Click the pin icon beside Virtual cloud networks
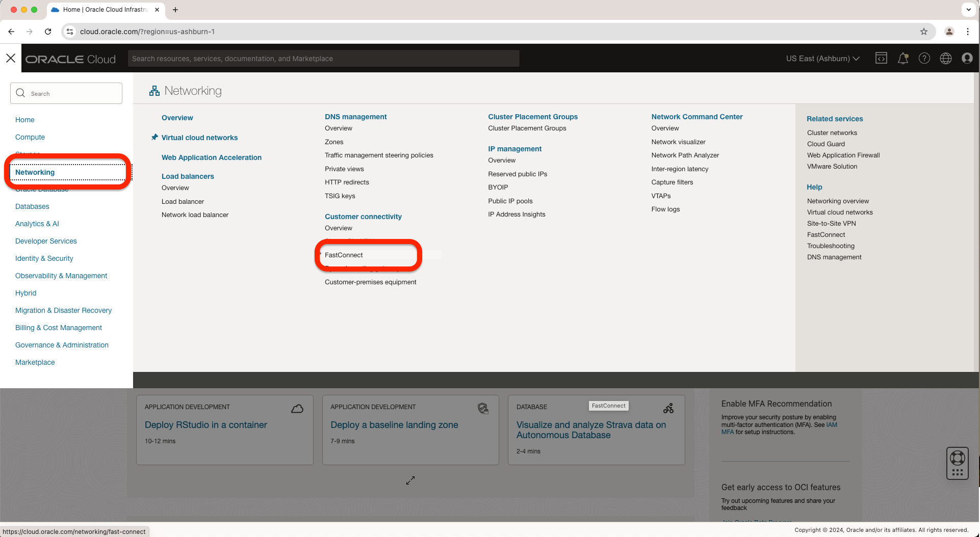This screenshot has height=537, width=980. pyautogui.click(x=154, y=137)
